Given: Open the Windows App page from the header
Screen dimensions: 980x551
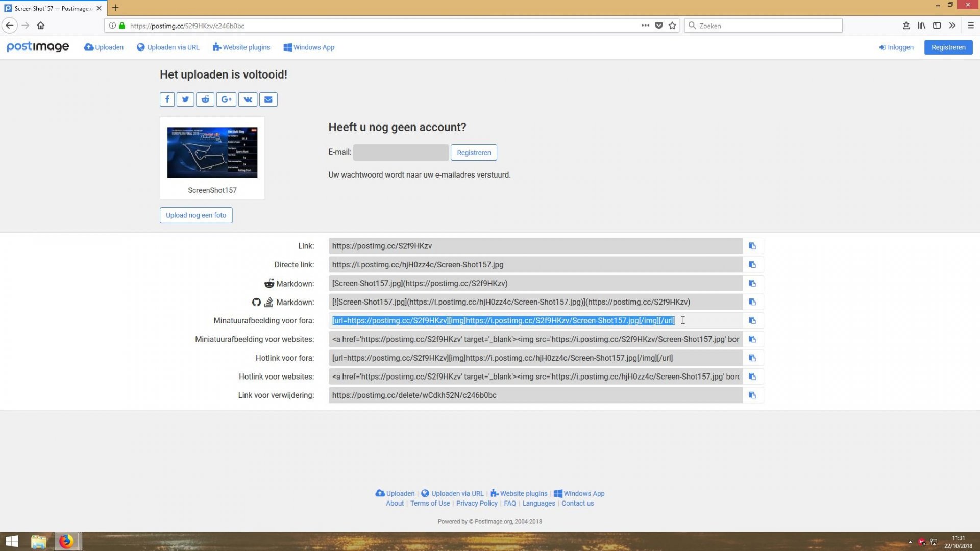Looking at the screenshot, I should click(309, 47).
